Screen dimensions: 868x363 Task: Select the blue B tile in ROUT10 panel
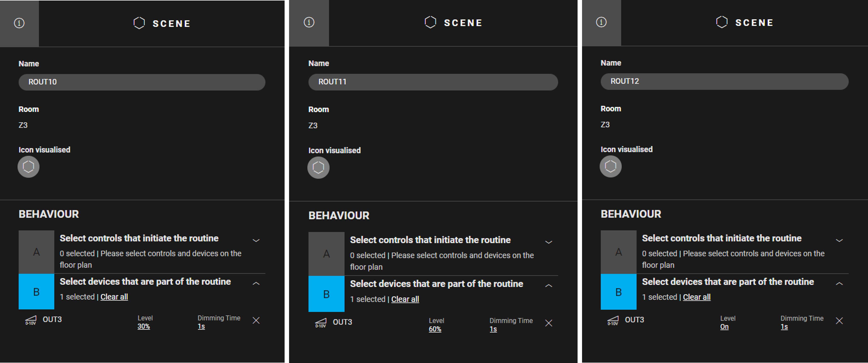(x=36, y=292)
